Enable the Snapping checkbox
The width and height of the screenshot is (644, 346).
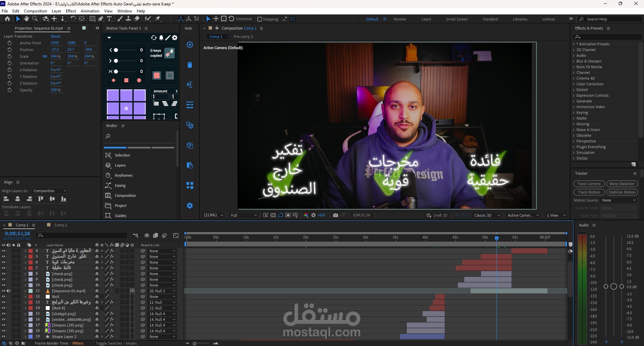coord(259,19)
